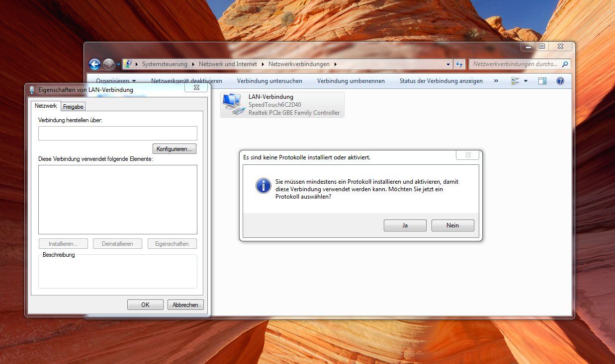Viewport: 615px width, 364px height.
Task: Open help with the blue question mark
Action: (x=560, y=81)
